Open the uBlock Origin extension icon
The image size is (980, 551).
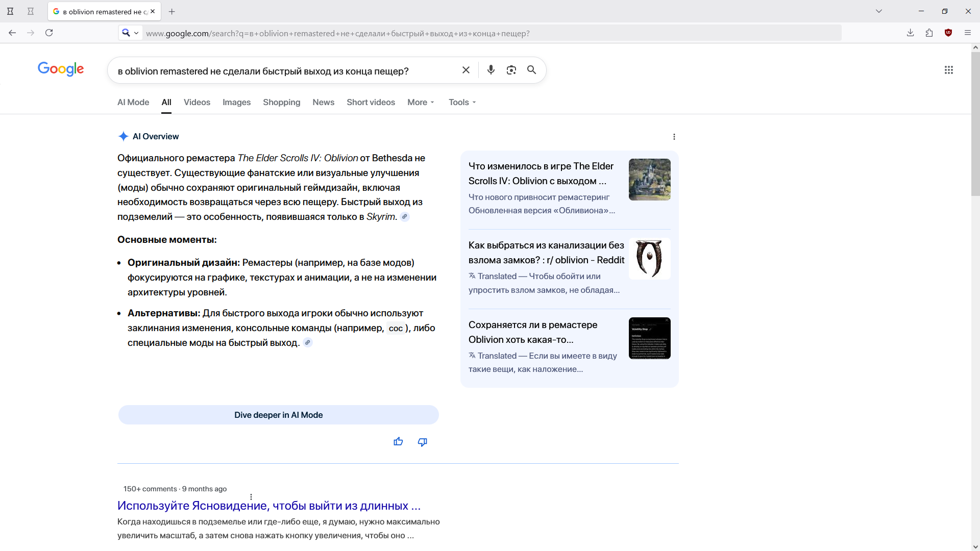tap(948, 33)
